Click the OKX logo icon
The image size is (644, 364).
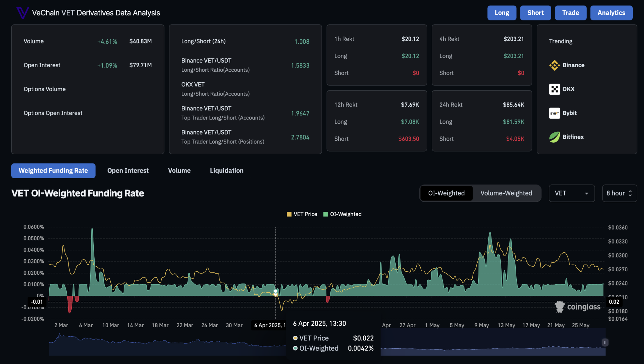pyautogui.click(x=554, y=89)
